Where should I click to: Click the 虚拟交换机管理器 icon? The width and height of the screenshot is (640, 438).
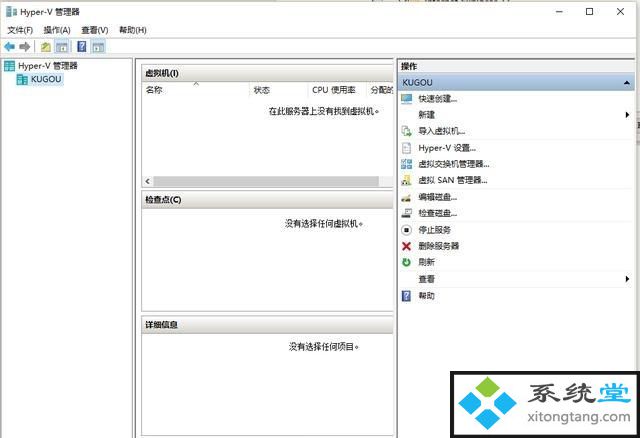pos(407,164)
